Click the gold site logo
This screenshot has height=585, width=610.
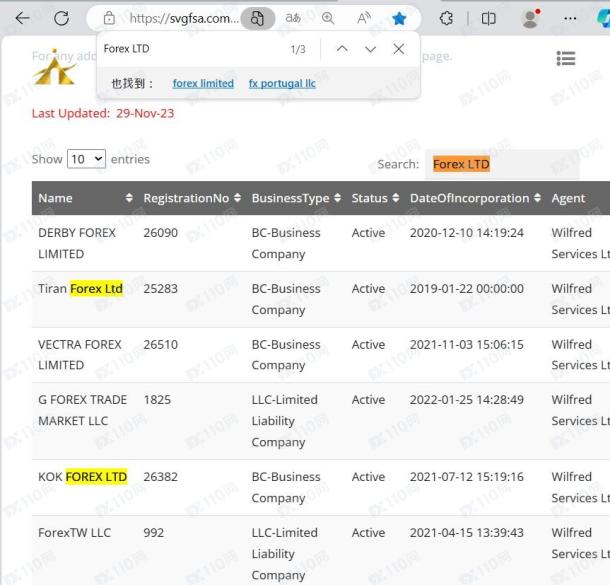[56, 67]
